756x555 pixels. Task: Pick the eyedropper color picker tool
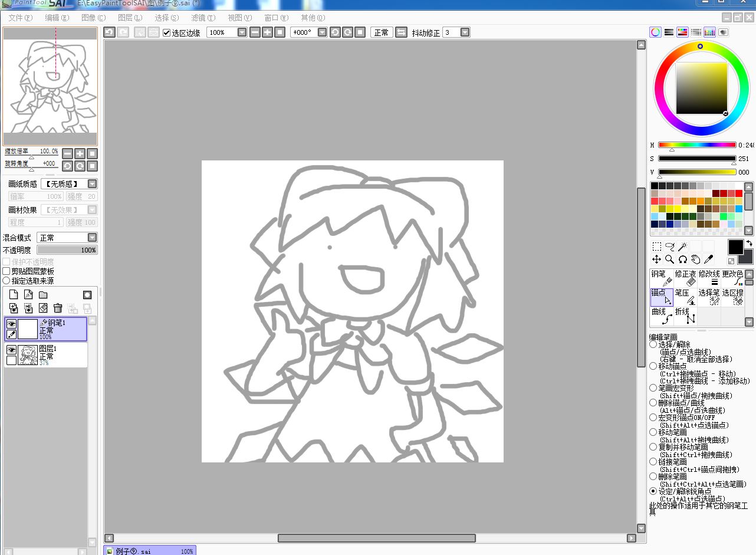click(708, 259)
